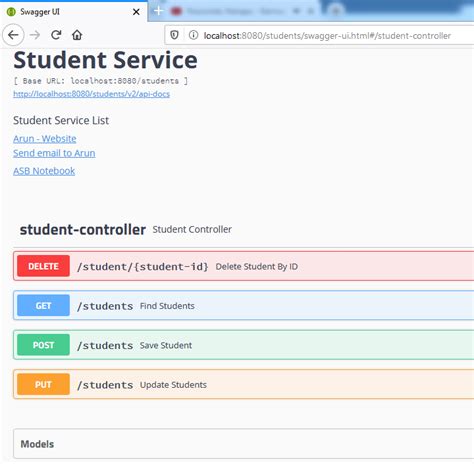Go back with the browser back arrow
This screenshot has height=464, width=474.
click(x=13, y=35)
